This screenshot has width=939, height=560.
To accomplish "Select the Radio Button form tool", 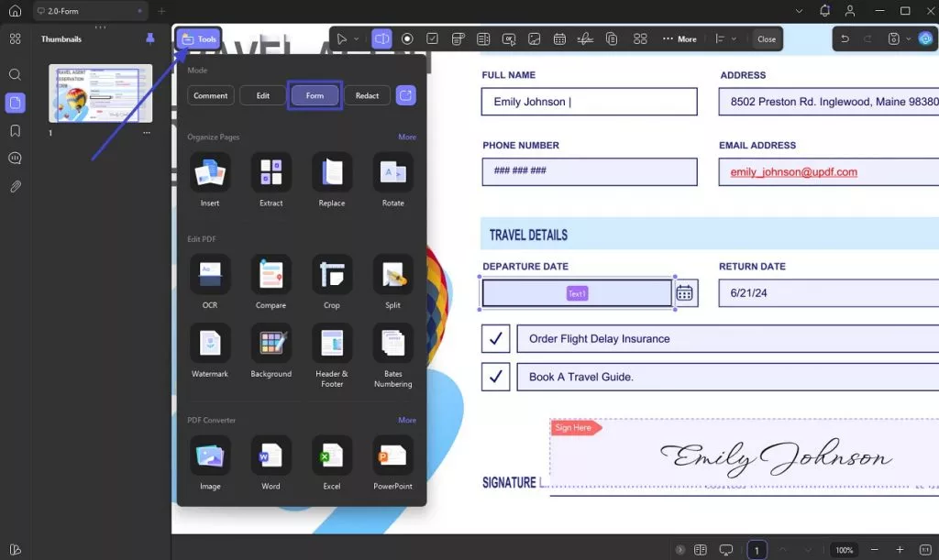I will pos(407,38).
